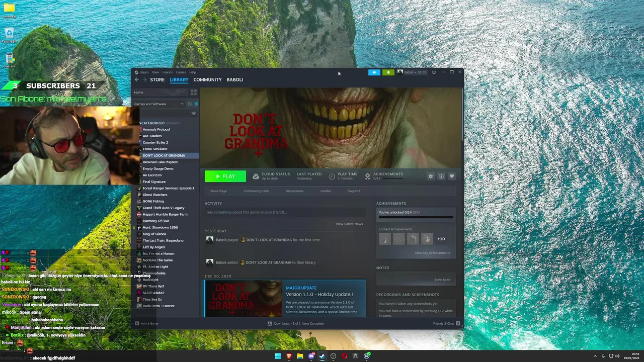Open Friends & Chat panel
The width and height of the screenshot is (644, 362).
447,323
